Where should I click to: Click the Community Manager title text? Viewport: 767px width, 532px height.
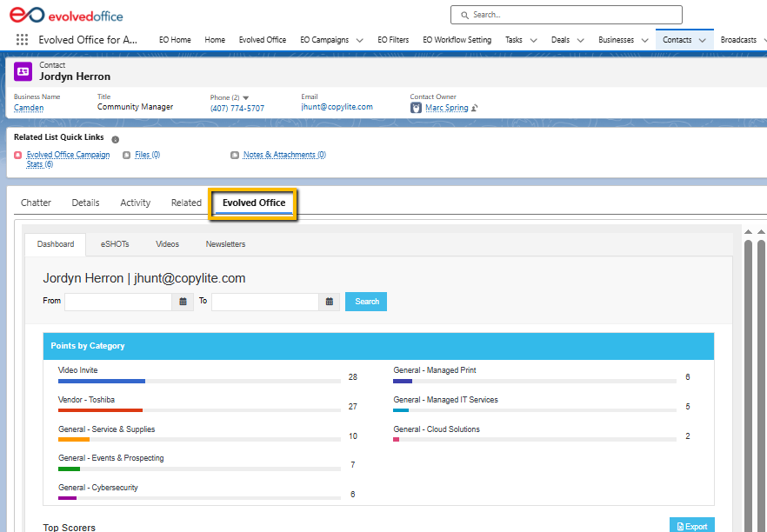135,107
